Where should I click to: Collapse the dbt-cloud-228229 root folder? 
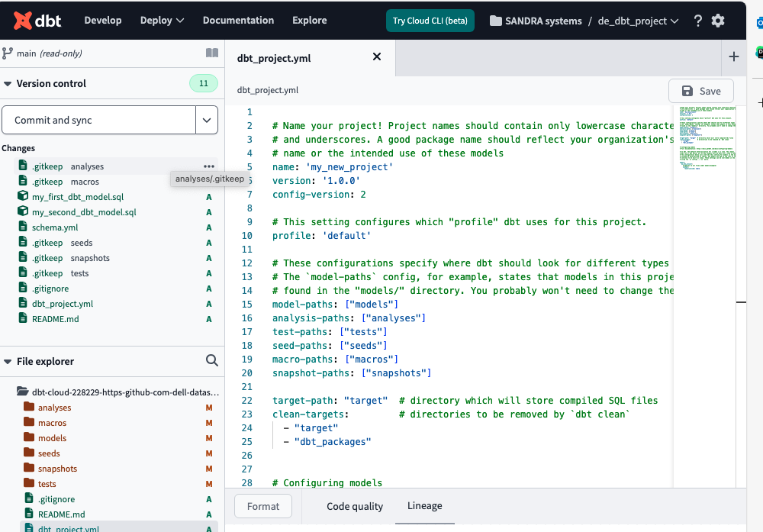click(x=126, y=392)
